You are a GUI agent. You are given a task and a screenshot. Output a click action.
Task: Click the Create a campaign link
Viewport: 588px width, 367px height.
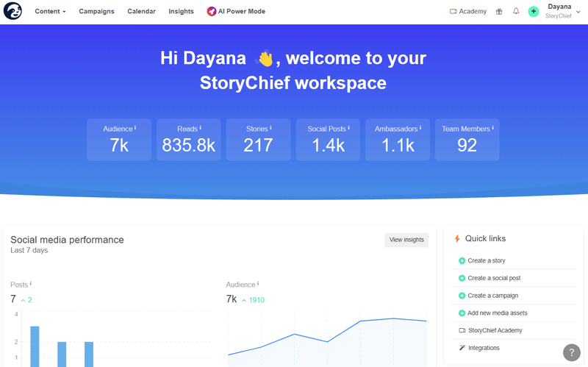pyautogui.click(x=493, y=296)
